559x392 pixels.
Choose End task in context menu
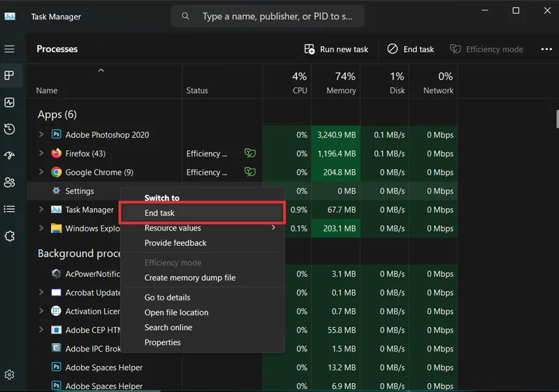pyautogui.click(x=202, y=212)
